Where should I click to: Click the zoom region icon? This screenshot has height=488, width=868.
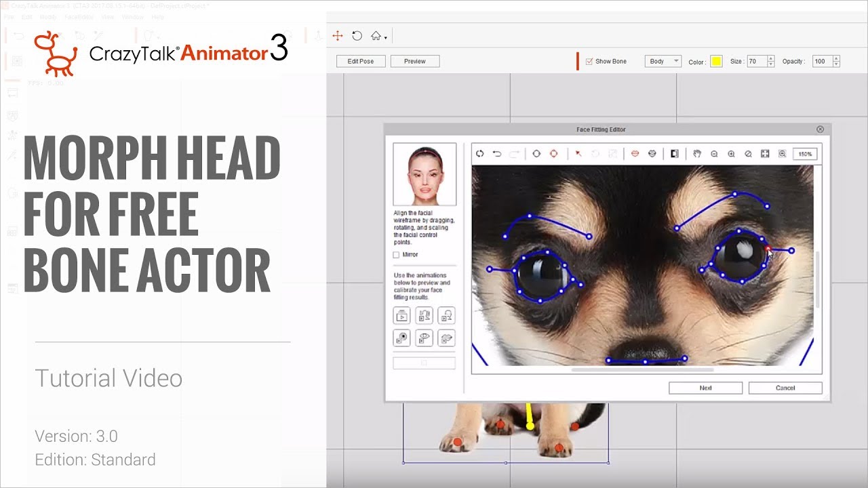[782, 154]
